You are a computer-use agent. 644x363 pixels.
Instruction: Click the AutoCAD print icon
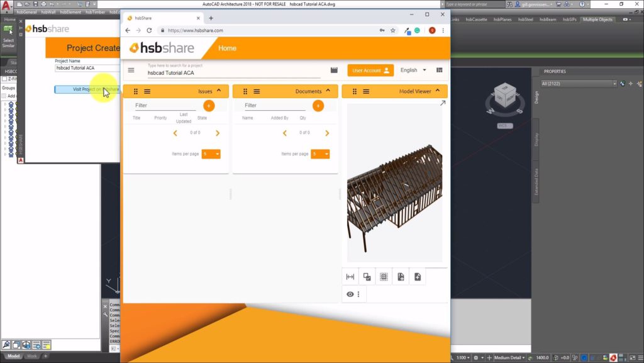(43, 4)
